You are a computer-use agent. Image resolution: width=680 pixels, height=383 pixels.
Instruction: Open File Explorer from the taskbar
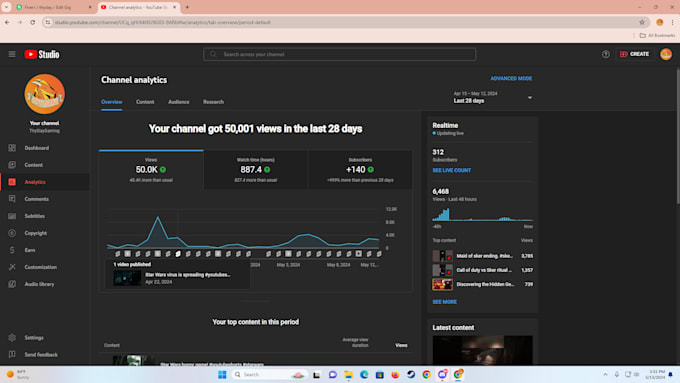[x=348, y=375]
